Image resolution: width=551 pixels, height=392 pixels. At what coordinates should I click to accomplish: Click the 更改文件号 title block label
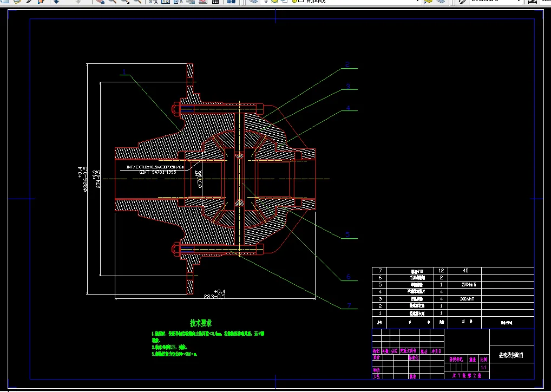(x=408, y=351)
